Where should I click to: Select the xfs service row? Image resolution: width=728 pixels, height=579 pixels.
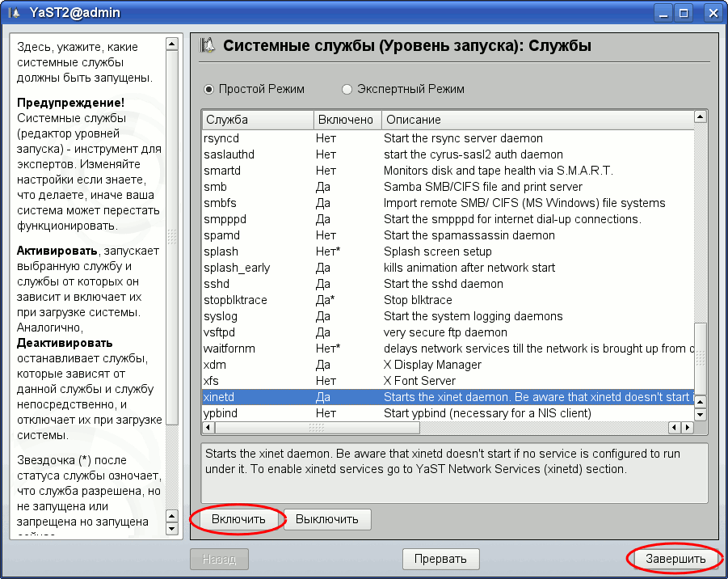click(448, 381)
